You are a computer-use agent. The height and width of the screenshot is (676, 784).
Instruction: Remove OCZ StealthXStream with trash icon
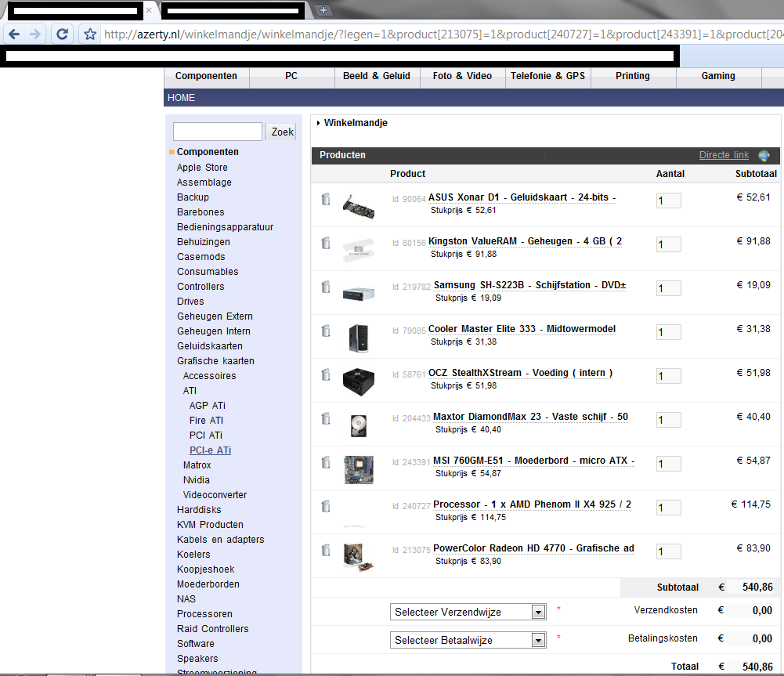pos(326,374)
